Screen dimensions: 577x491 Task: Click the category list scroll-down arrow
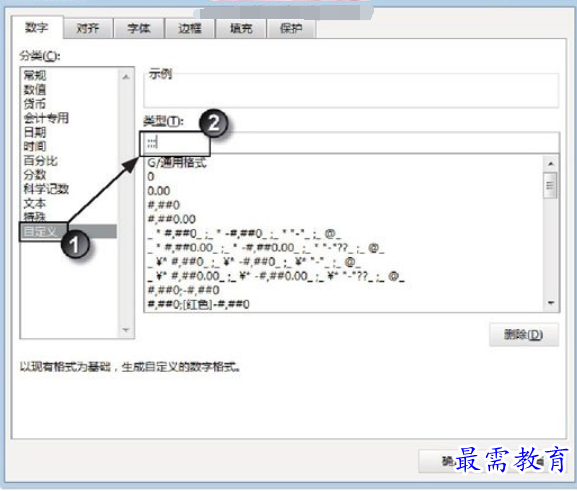[126, 330]
